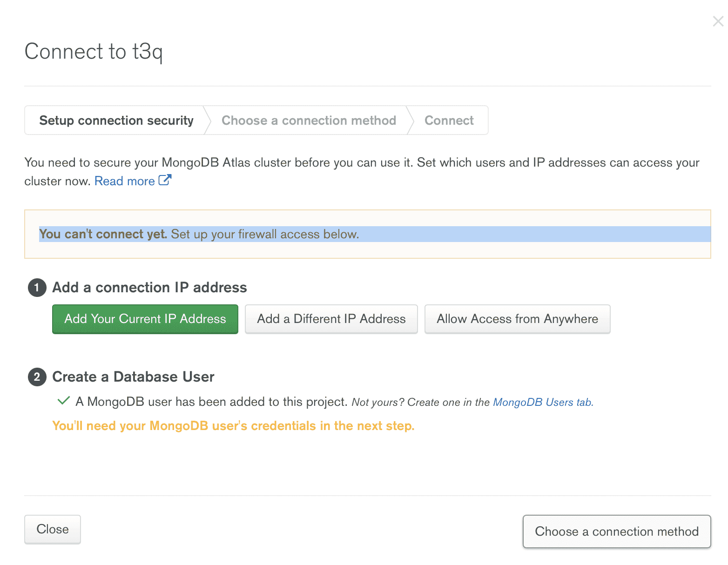Click the external link icon beside Read more
The width and height of the screenshot is (728, 565).
(x=165, y=180)
